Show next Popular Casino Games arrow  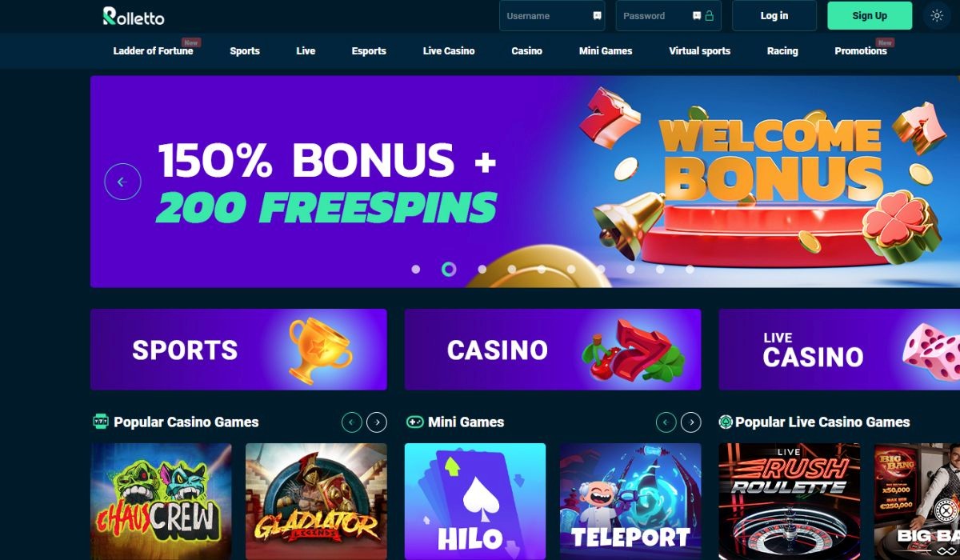click(377, 422)
